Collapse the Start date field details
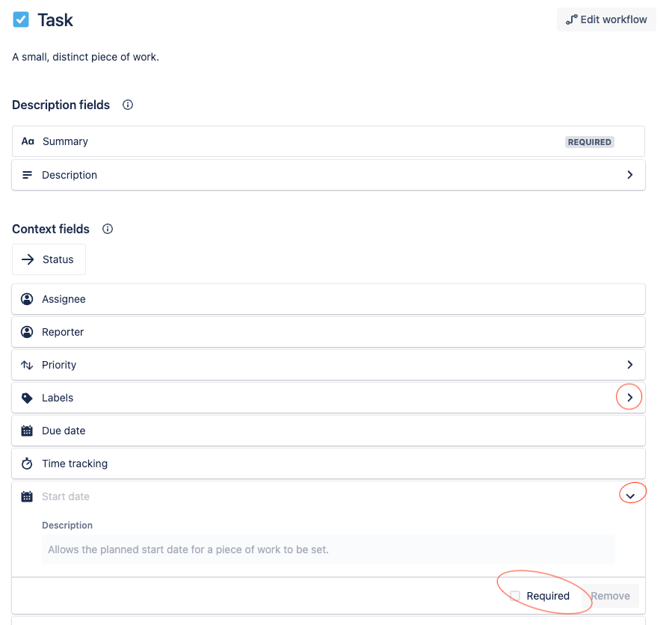The width and height of the screenshot is (672, 625). (632, 493)
